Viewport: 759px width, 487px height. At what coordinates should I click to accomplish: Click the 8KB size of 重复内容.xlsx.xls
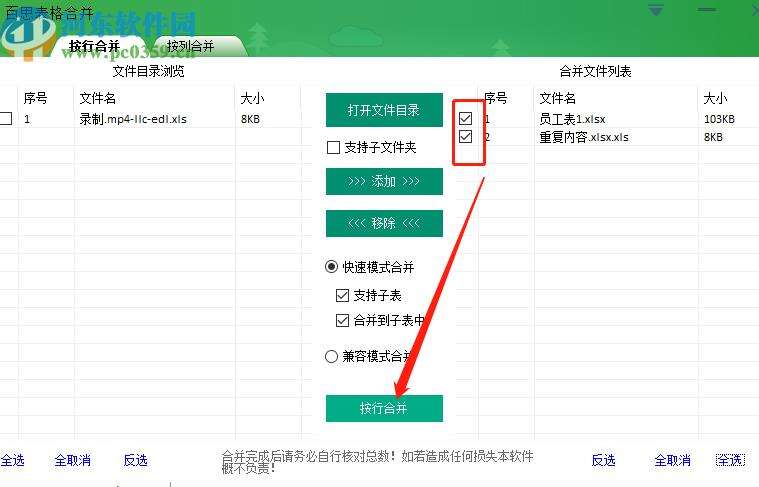coord(713,137)
